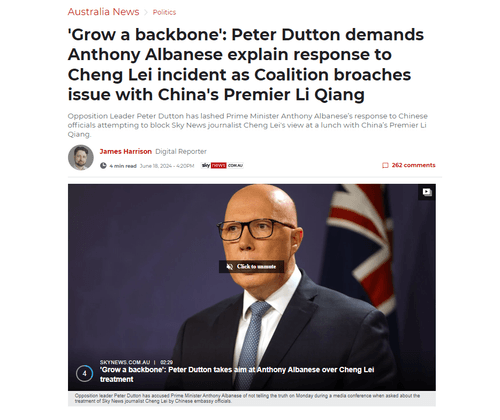
Task: Click the countdown circle showing 4
Action: (x=85, y=373)
